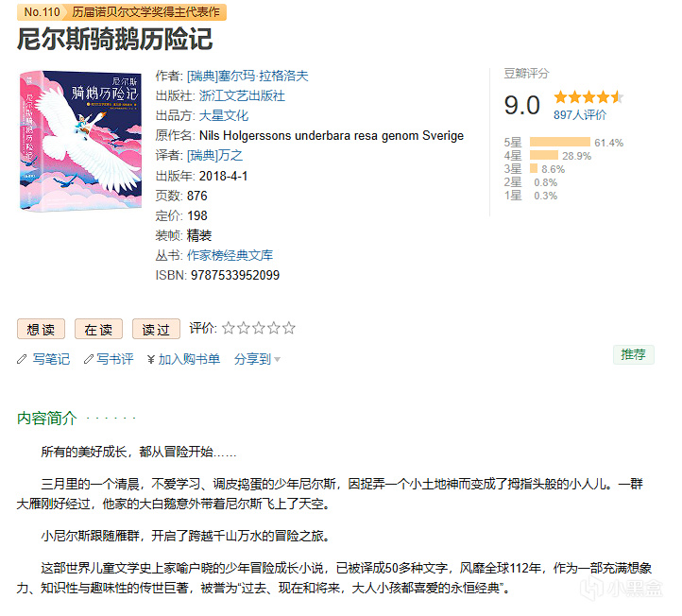Mark book as 想读

[41, 329]
